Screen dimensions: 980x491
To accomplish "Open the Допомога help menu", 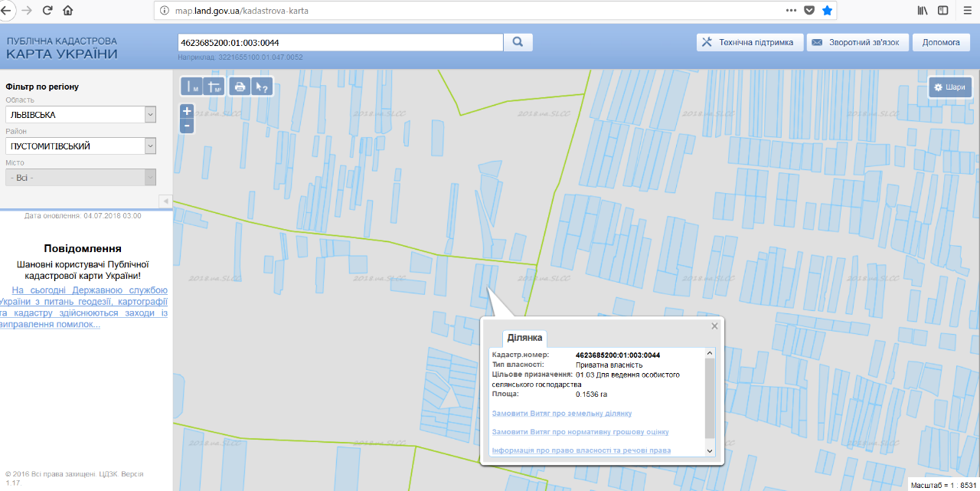I will pyautogui.click(x=941, y=42).
